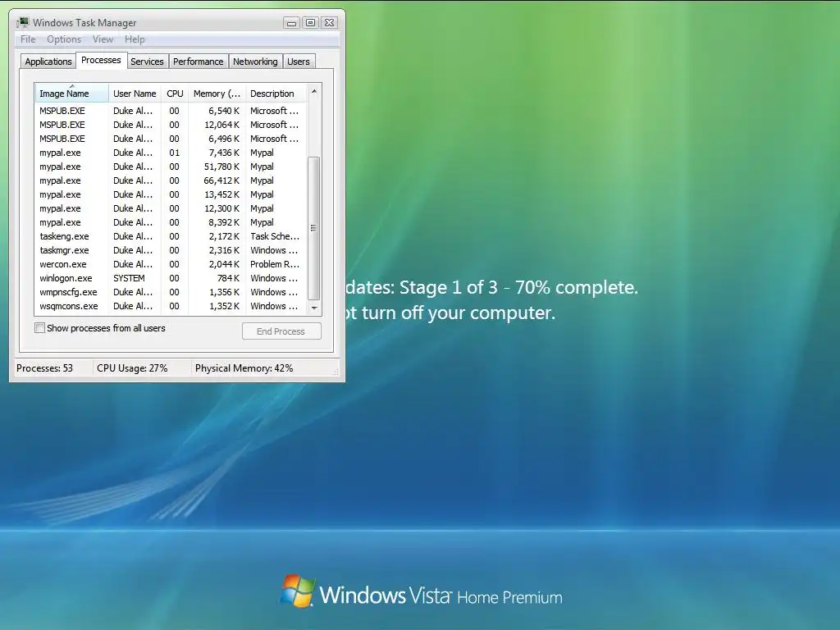Image resolution: width=840 pixels, height=630 pixels.
Task: Select mypal.exe row with CPU 01
Action: 171,152
